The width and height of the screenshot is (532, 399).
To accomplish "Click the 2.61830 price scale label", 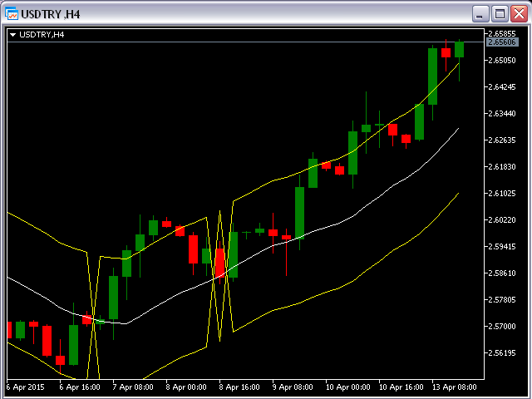I will (502, 166).
